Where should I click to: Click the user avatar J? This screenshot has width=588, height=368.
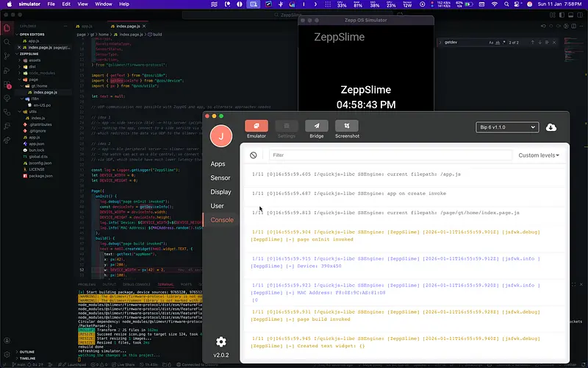(x=220, y=135)
